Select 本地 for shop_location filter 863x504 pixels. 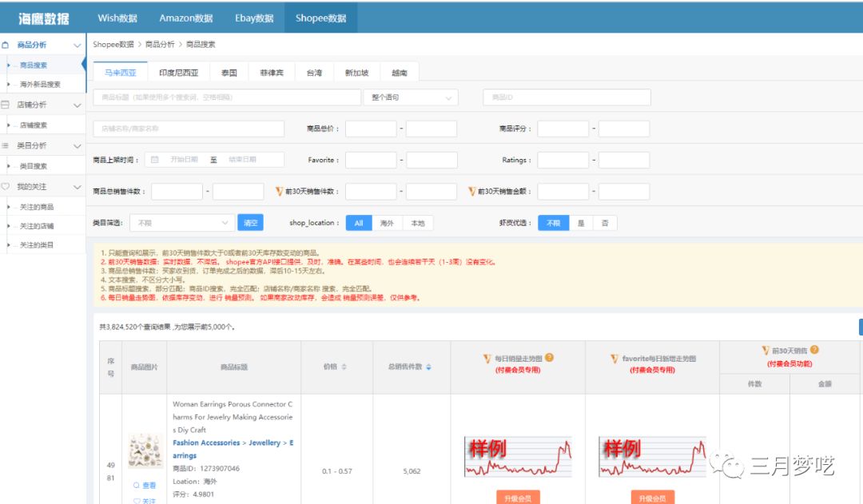[x=417, y=223]
